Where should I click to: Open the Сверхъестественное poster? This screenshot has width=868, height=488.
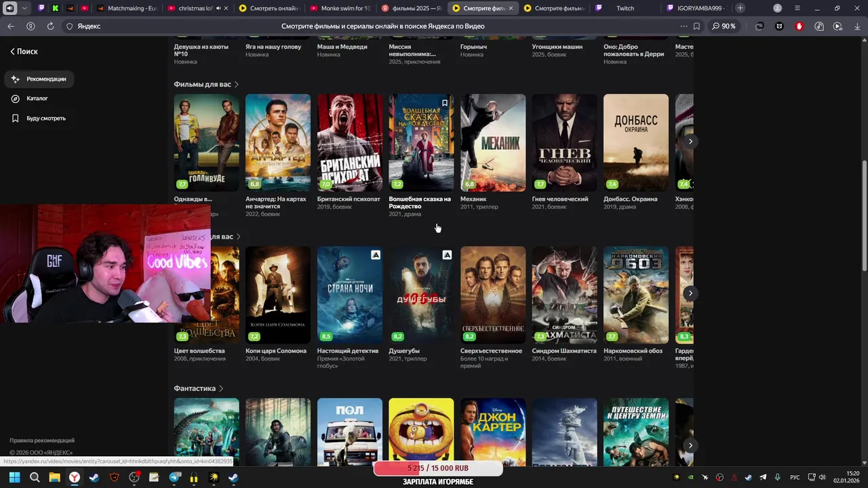(493, 295)
